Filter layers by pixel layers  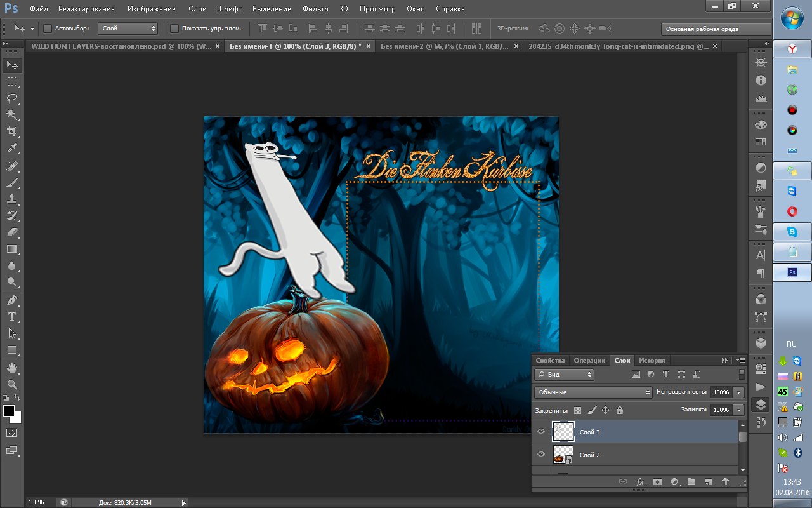(636, 375)
